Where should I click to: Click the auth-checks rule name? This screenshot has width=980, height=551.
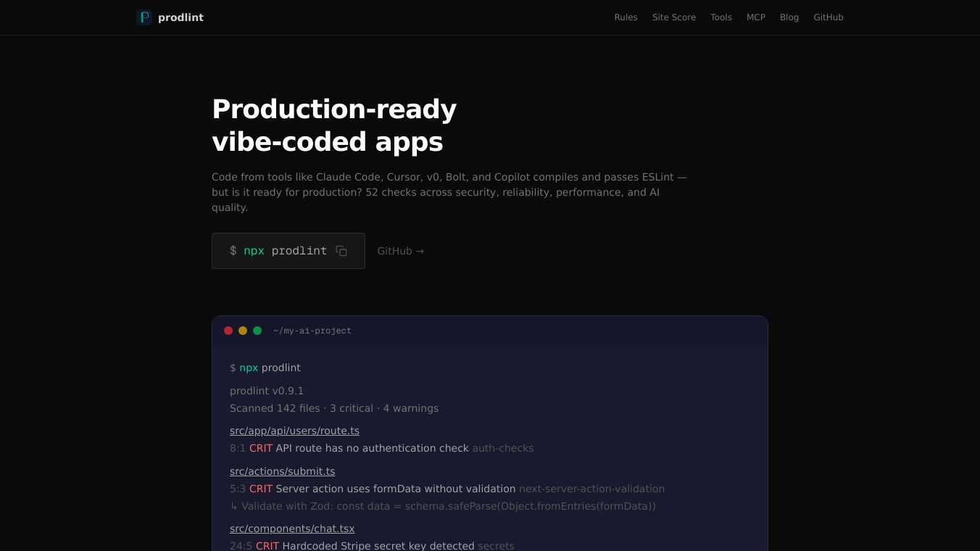pos(503,448)
